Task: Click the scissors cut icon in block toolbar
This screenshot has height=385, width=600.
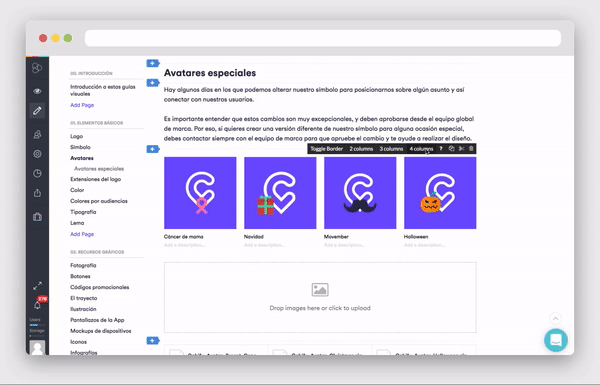Action: pos(461,148)
